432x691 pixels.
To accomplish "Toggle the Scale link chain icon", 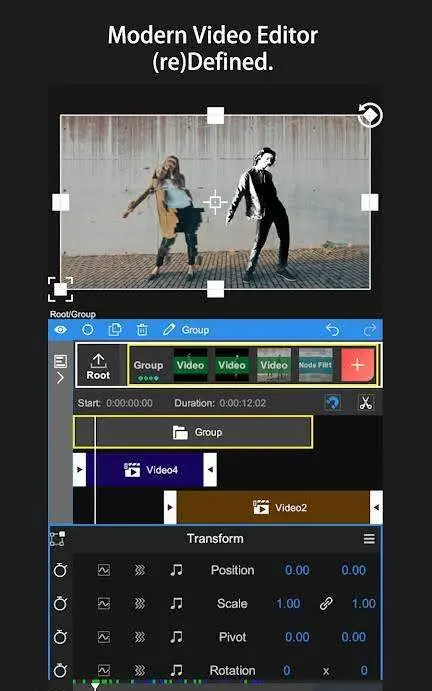I will click(x=326, y=603).
